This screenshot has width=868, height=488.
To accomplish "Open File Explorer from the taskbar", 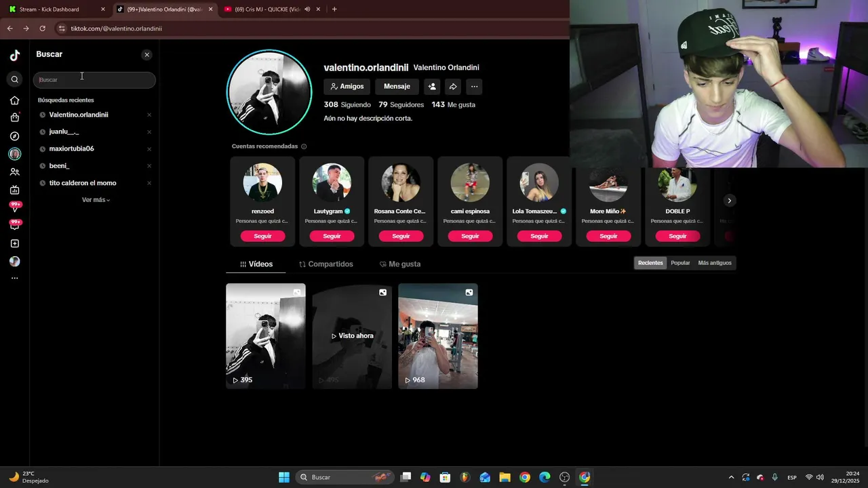I will click(x=505, y=477).
